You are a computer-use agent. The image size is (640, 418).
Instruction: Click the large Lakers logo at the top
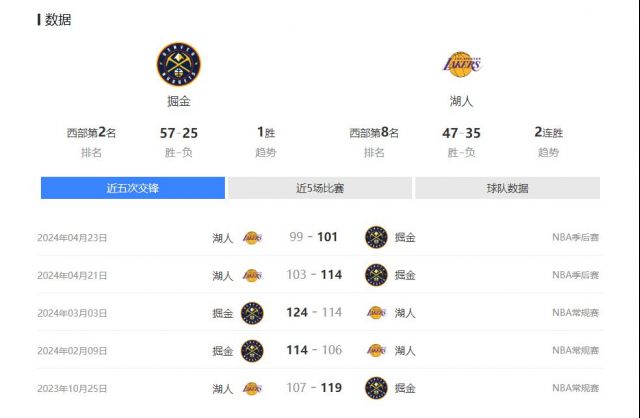462,64
